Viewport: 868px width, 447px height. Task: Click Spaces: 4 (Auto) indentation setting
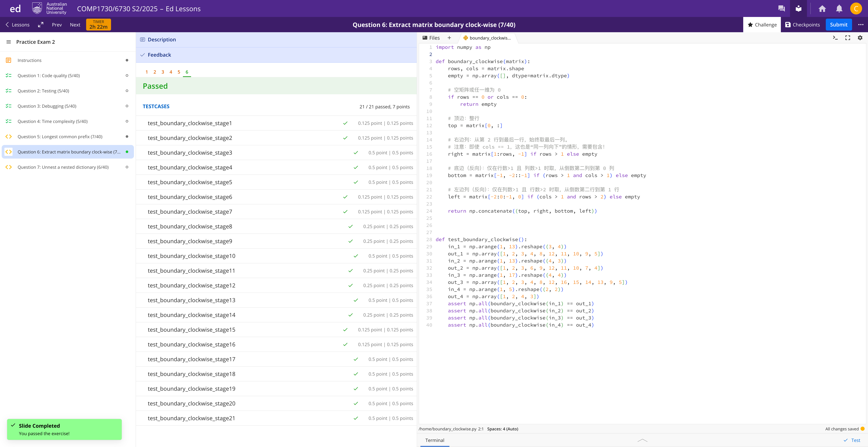pos(503,429)
